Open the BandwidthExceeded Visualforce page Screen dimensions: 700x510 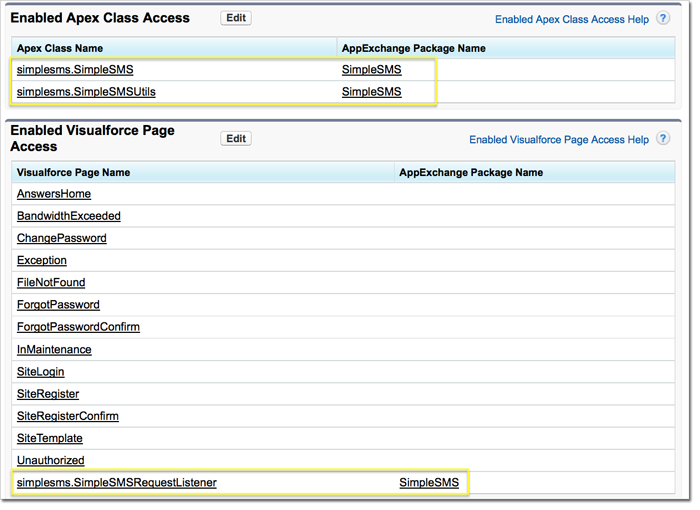(x=69, y=216)
